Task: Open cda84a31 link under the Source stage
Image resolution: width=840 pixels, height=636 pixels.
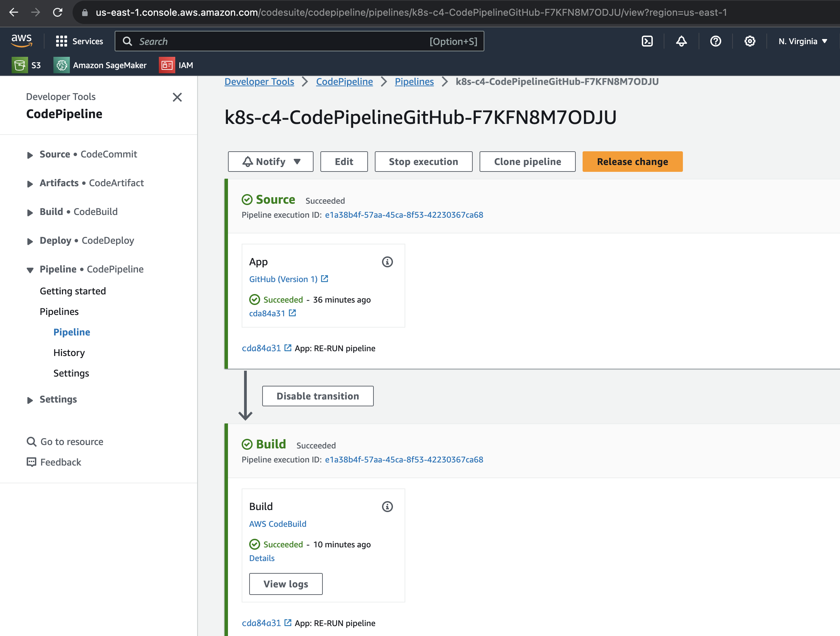Action: [x=261, y=348]
